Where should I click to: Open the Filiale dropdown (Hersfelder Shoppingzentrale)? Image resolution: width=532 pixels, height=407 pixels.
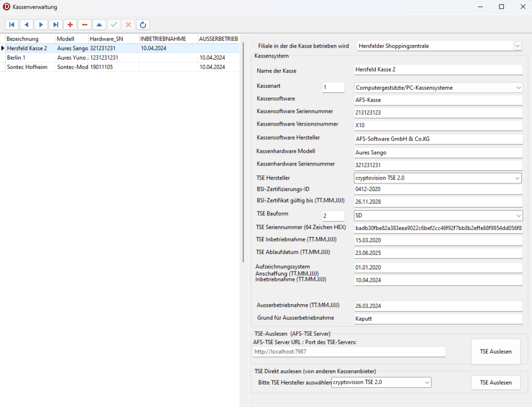(517, 46)
